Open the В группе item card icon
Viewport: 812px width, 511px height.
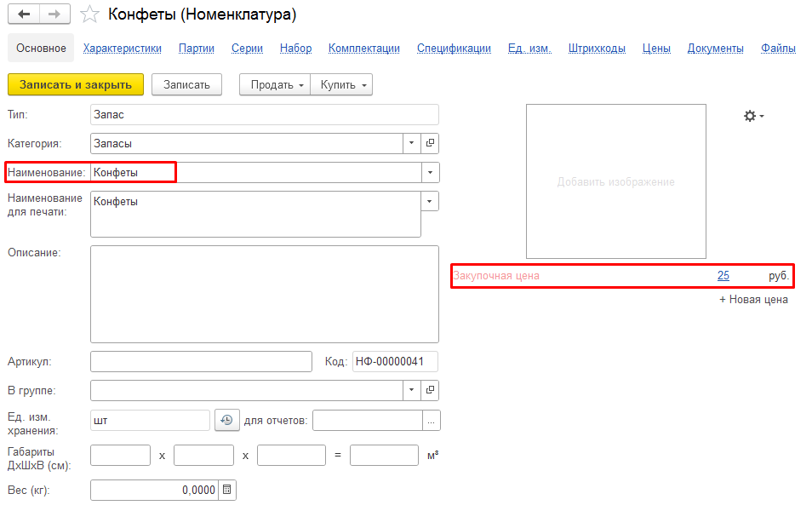point(430,390)
